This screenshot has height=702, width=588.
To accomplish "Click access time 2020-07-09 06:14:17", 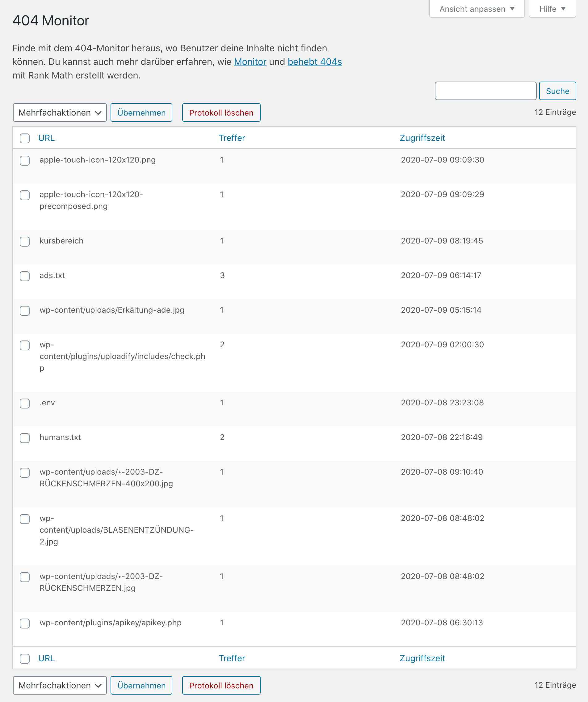I will coord(441,275).
